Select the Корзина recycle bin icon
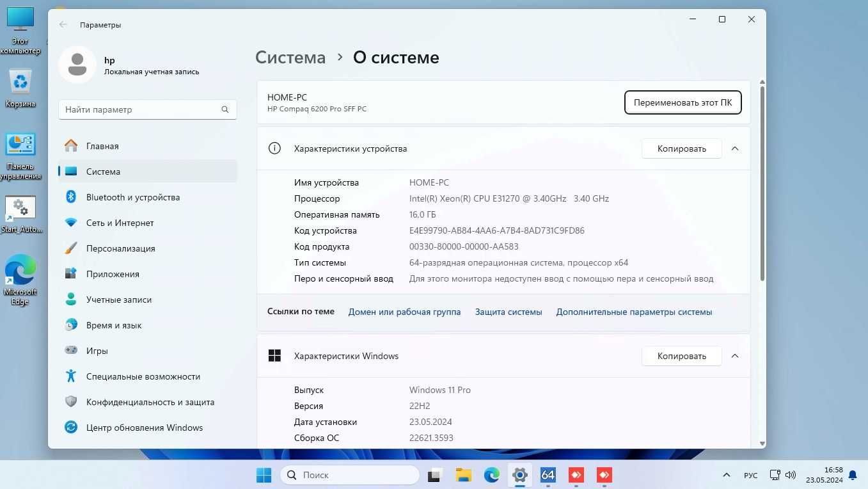Viewport: 868px width, 489px height. (x=20, y=88)
